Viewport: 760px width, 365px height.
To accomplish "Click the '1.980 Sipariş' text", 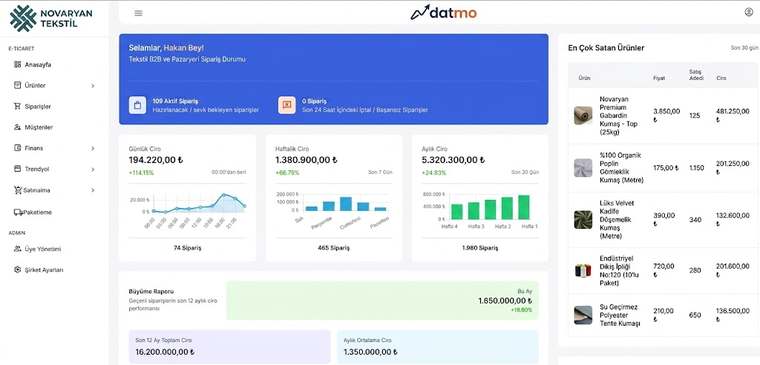I will 480,248.
